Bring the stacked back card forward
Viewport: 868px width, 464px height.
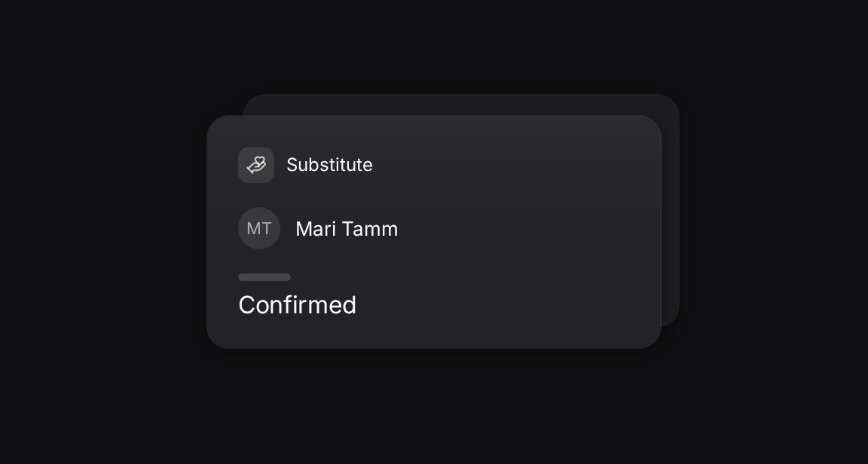click(671, 210)
